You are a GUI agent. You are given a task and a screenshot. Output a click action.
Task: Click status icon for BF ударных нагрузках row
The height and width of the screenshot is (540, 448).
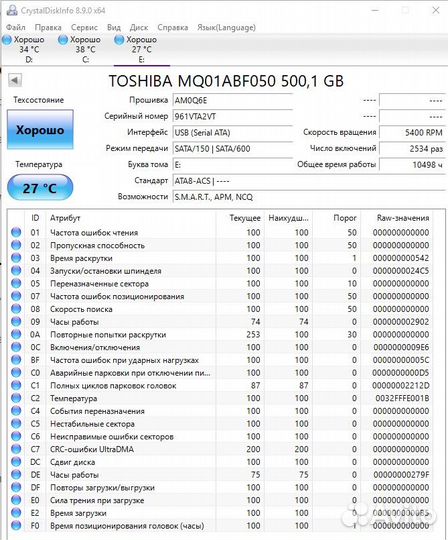pos(16,360)
